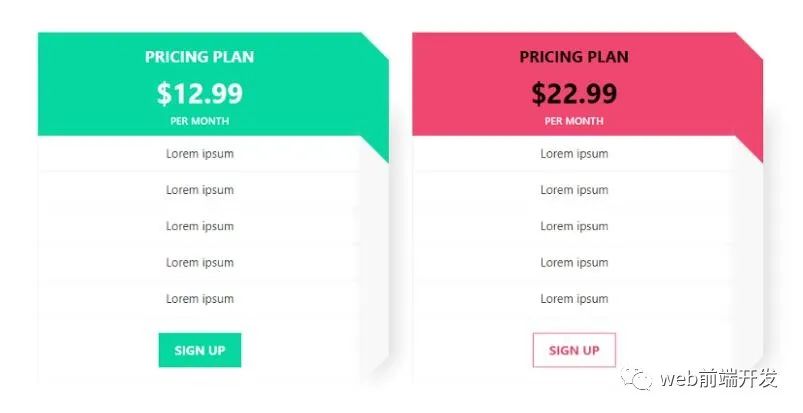This screenshot has width=803, height=413.
Task: Click PER MONTH under the $22.99 price
Action: pos(574,121)
